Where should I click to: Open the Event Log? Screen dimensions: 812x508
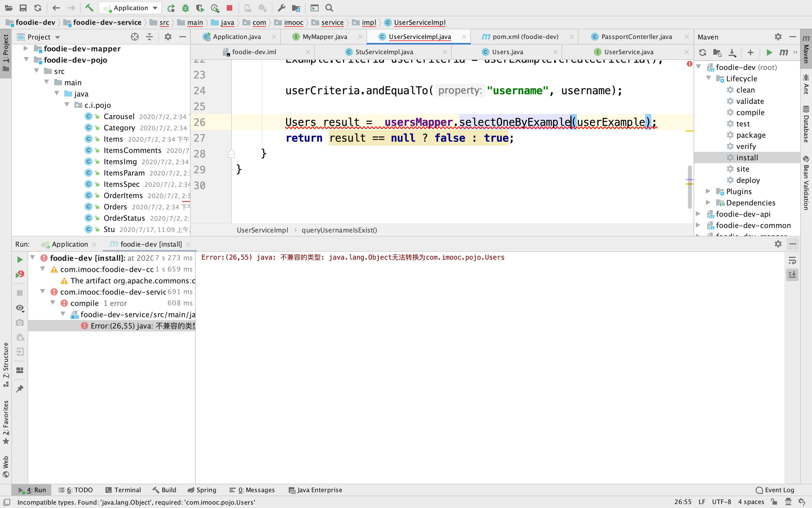(x=775, y=490)
